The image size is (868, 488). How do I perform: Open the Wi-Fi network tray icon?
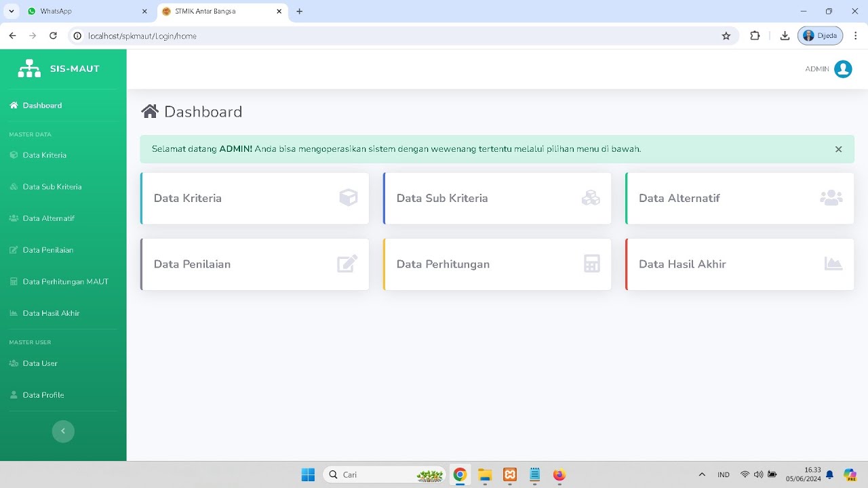(x=745, y=474)
